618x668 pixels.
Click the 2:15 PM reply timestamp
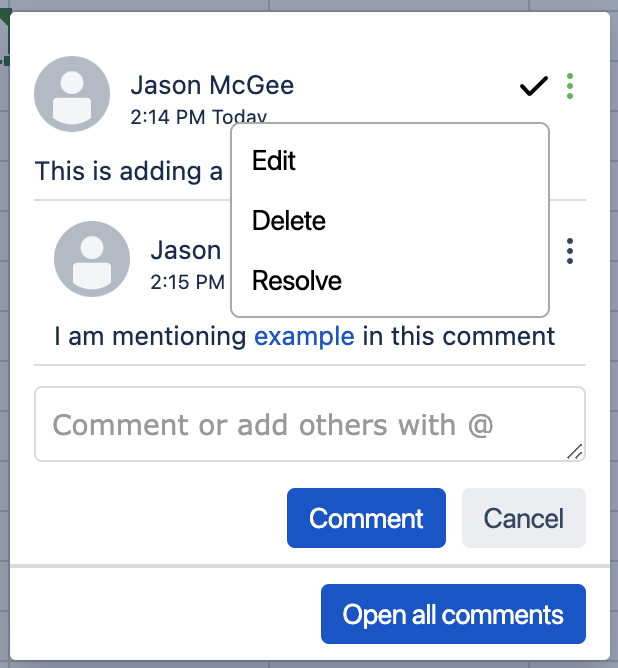pos(187,282)
